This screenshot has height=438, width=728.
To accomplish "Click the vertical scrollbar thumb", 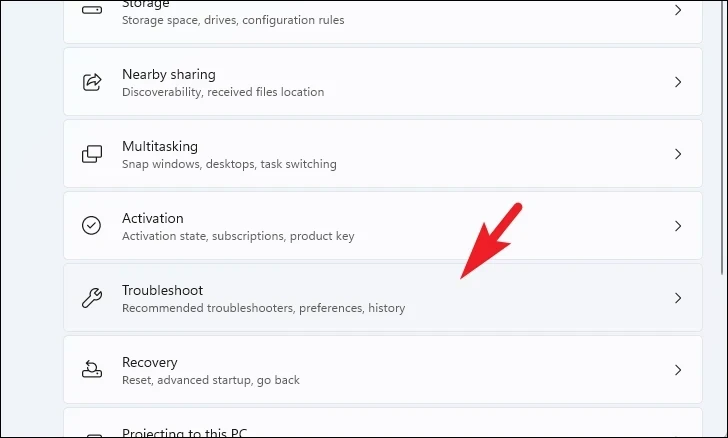I will tap(722, 139).
